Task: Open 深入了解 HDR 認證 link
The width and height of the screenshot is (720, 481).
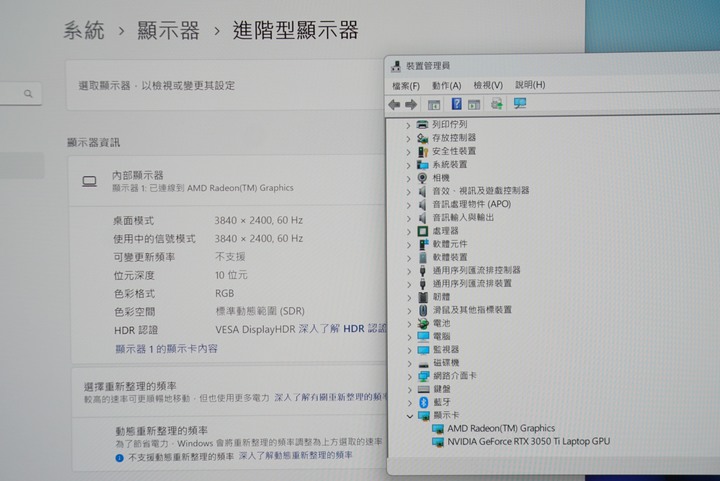Action: click(x=343, y=329)
